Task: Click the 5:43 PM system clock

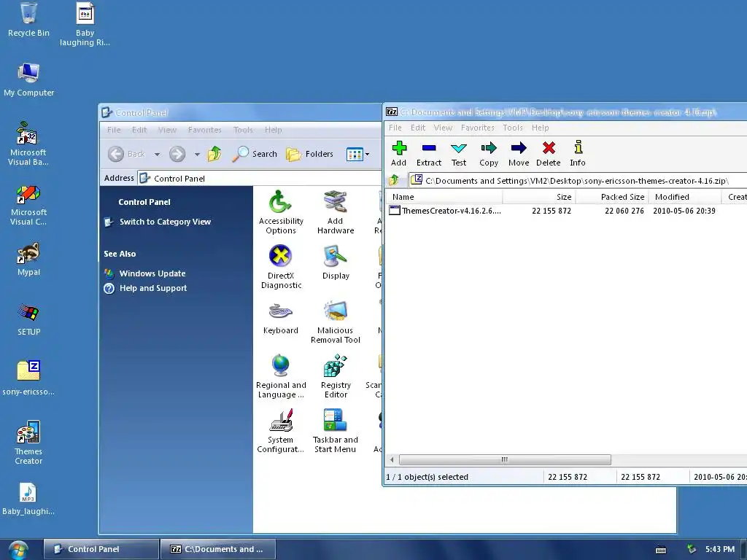Action: (719, 549)
